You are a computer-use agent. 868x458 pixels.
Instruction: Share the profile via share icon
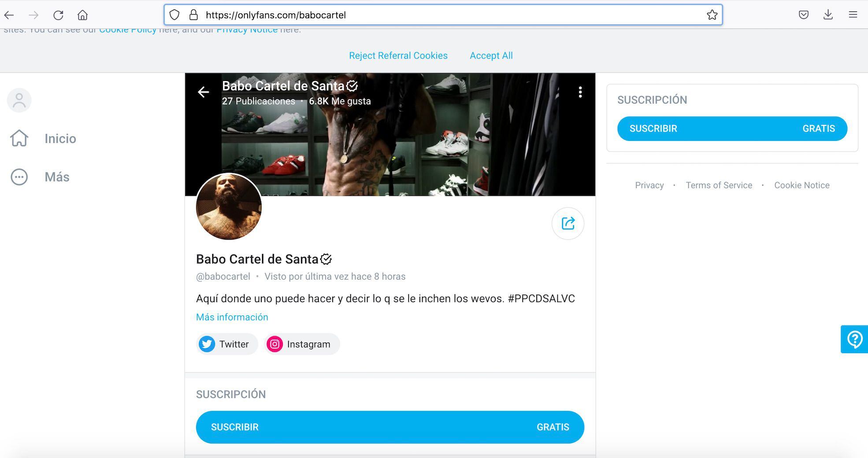click(x=568, y=223)
